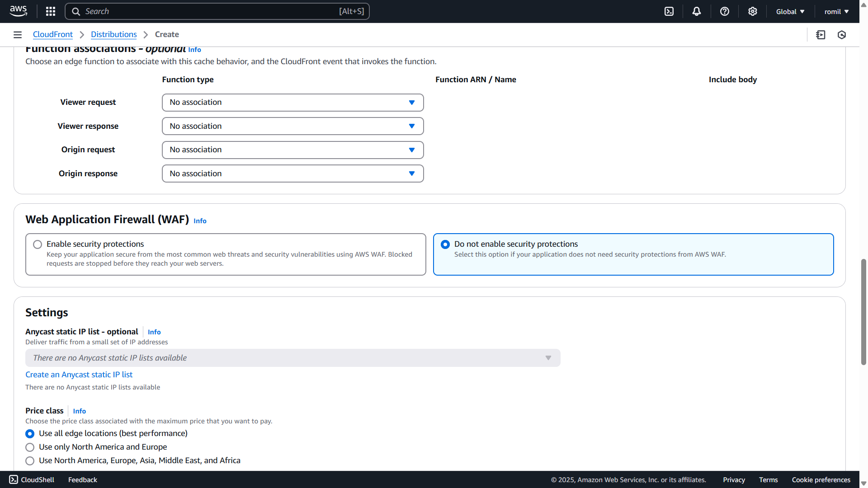
Task: Click CloudShell icon in footer
Action: pyautogui.click(x=14, y=479)
